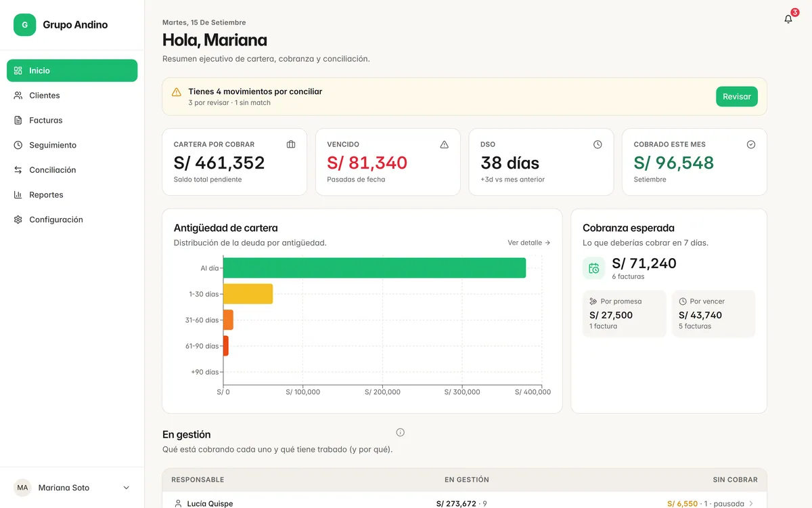The height and width of the screenshot is (508, 812).
Task: Open Facturas section
Action: coord(72,121)
